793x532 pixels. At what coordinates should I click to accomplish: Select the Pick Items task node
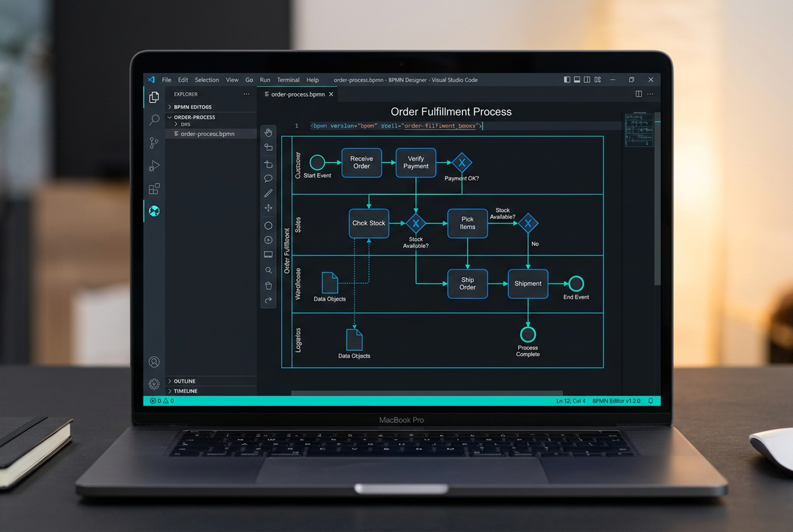pyautogui.click(x=467, y=223)
